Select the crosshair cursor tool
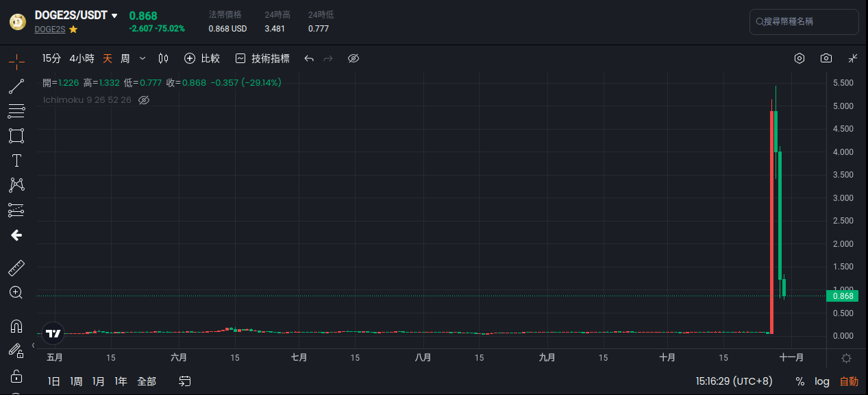Screen dimensions: 868x395 pos(16,61)
